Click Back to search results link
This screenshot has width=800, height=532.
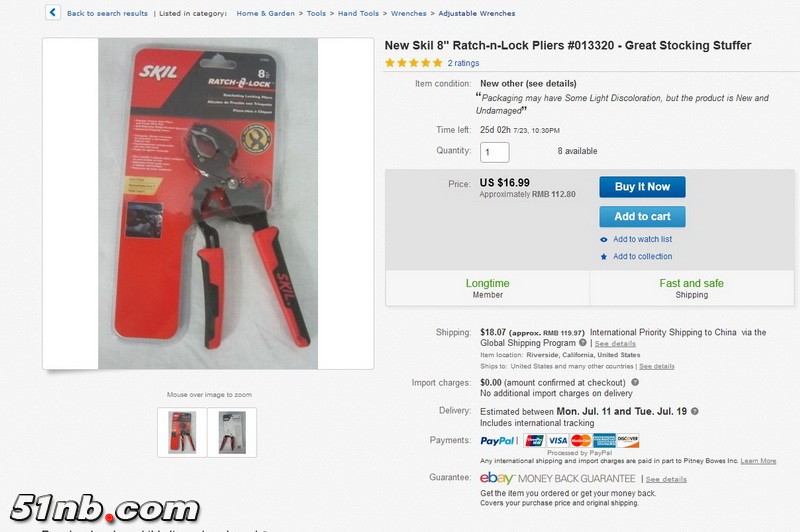[x=107, y=13]
